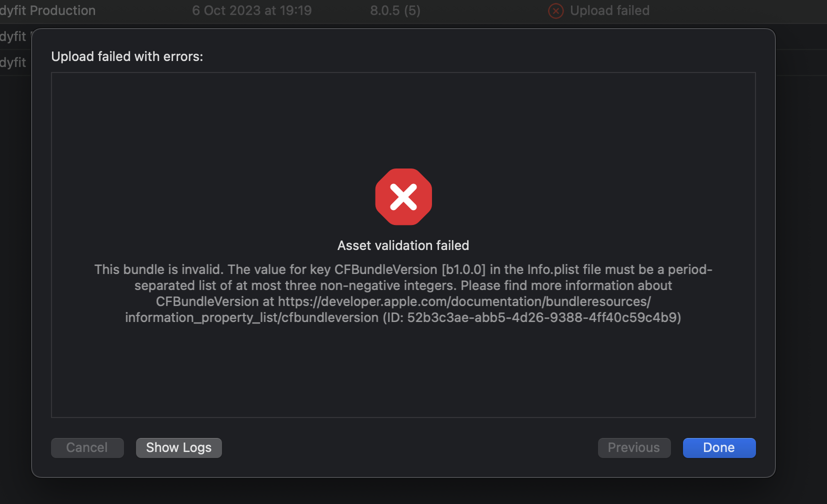
Task: Click the 8.0.5 (5) version text
Action: [x=395, y=10]
